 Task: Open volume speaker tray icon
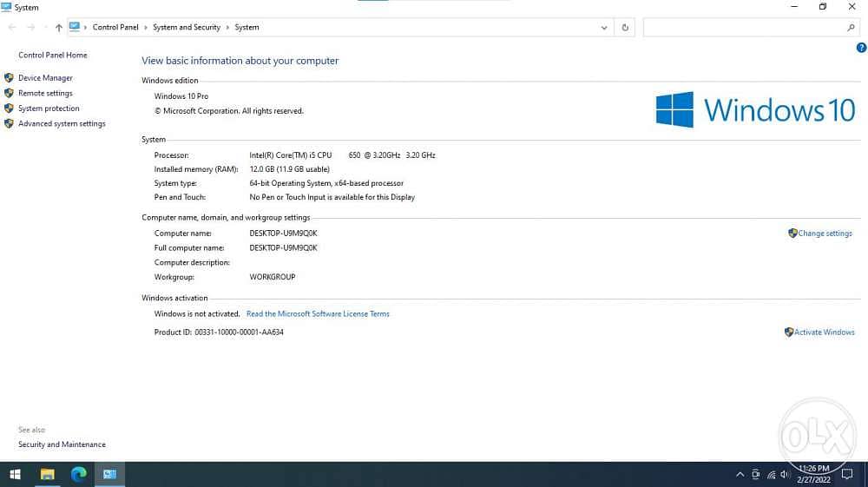785,474
